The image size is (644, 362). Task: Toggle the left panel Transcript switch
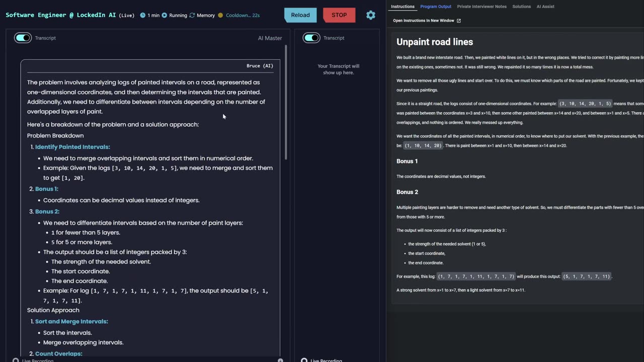pos(23,38)
